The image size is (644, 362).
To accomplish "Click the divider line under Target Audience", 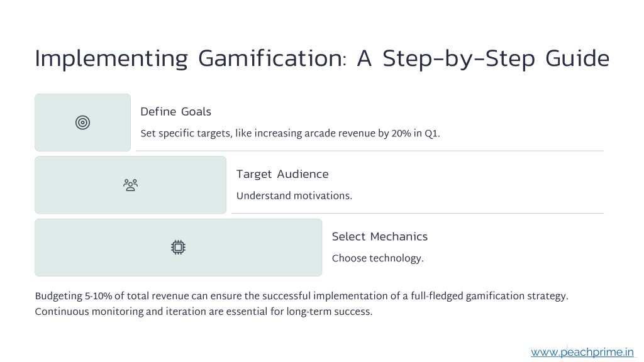I will coord(418,214).
